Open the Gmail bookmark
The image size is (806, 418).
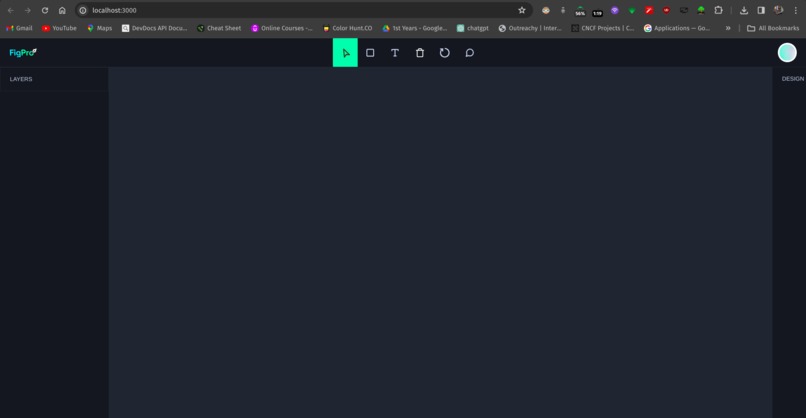tap(19, 28)
